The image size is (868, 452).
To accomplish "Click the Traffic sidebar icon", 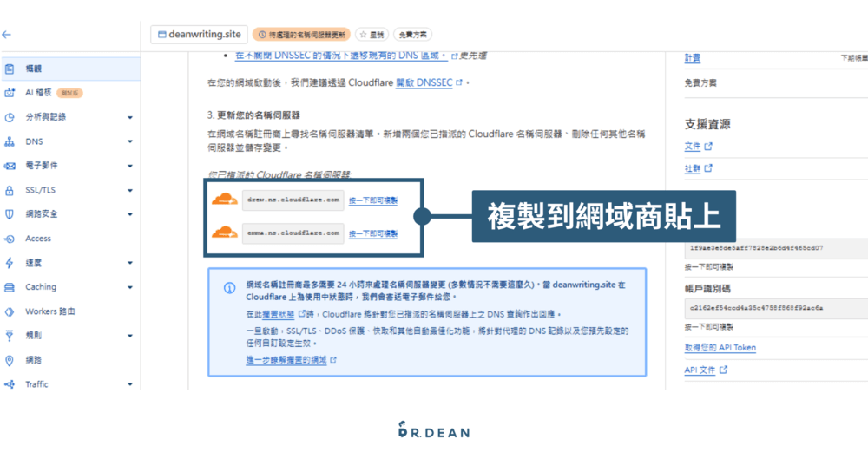I will click(10, 384).
